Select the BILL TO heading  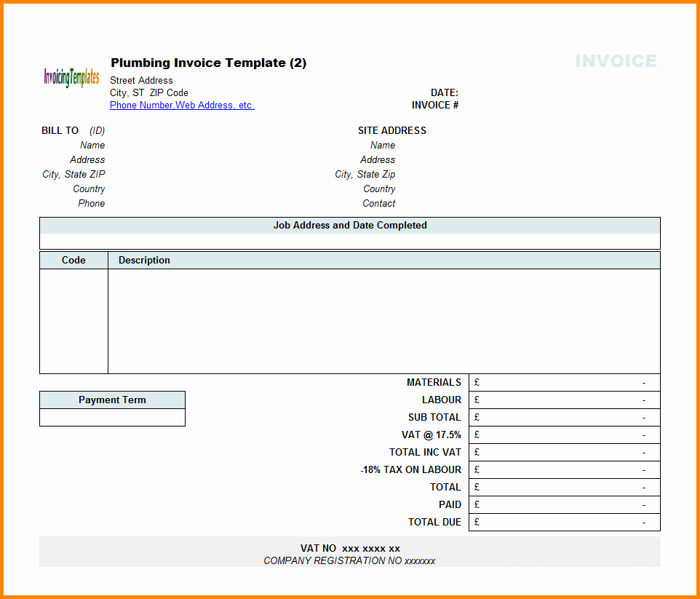point(60,130)
